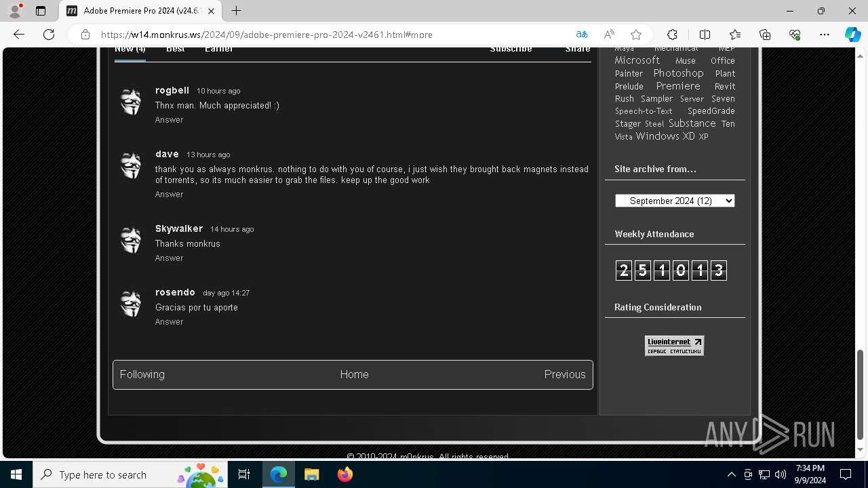Open the username dave
868x488 pixels.
(x=167, y=154)
